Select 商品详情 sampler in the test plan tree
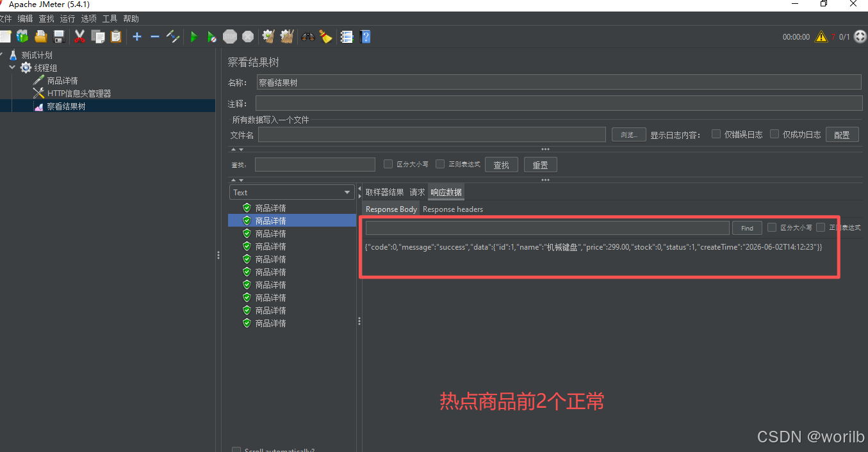Image resolution: width=868 pixels, height=452 pixels. point(62,81)
